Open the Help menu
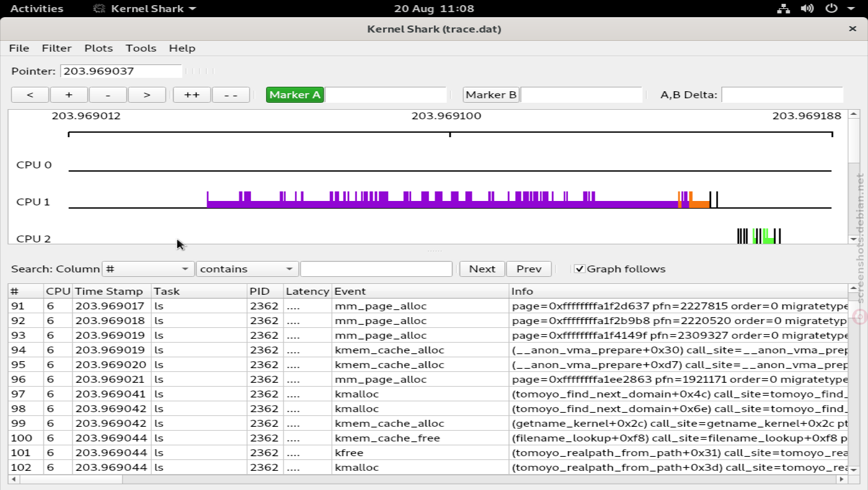This screenshot has width=868, height=490. pos(182,48)
